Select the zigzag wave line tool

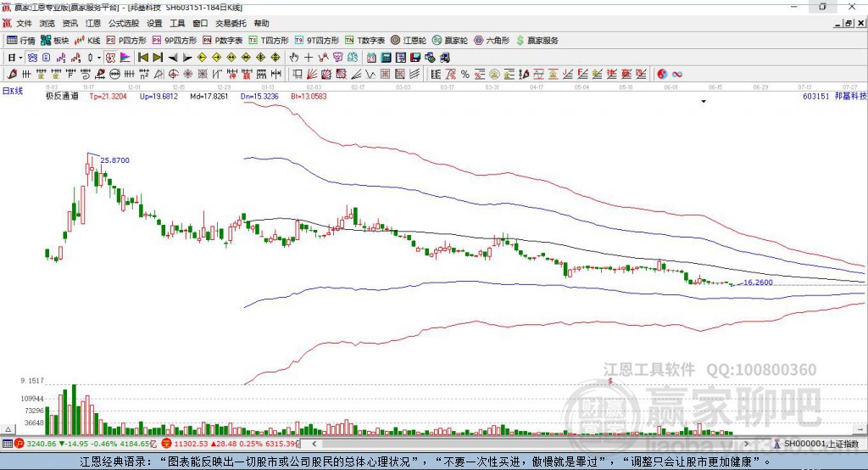click(371, 74)
